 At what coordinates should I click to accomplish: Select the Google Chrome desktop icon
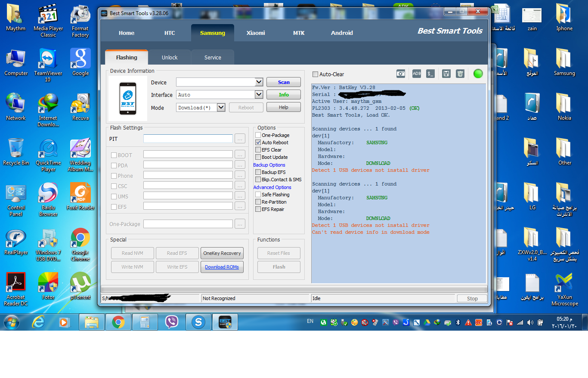[x=80, y=245]
